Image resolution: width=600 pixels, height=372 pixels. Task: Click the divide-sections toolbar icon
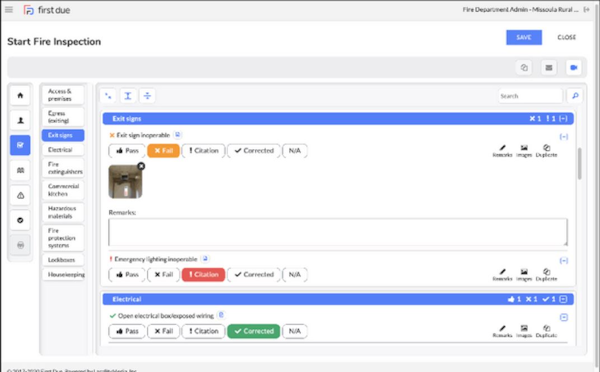[147, 96]
